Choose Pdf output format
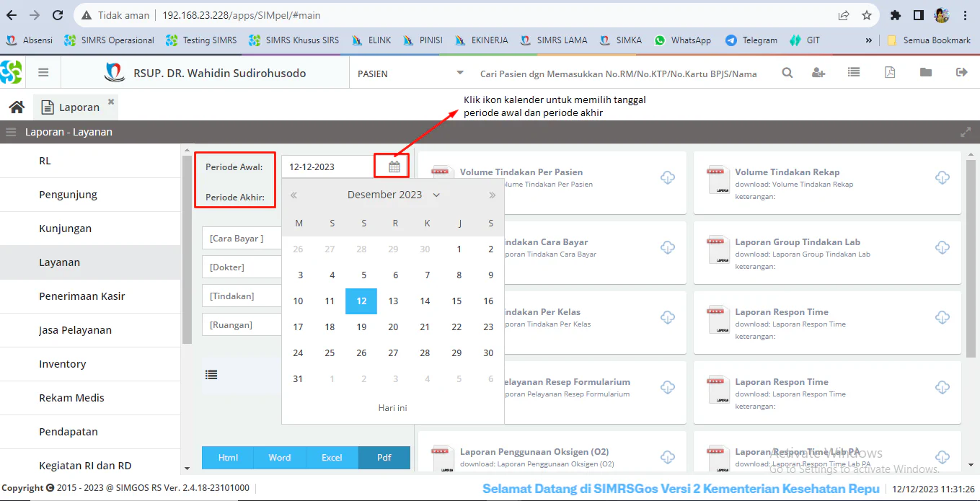The image size is (980, 501). click(384, 458)
